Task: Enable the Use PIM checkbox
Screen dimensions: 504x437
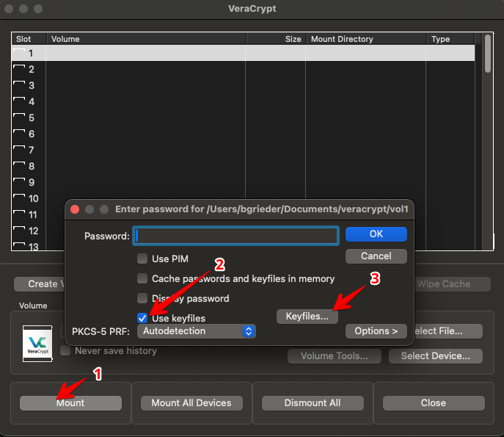Action: (142, 259)
